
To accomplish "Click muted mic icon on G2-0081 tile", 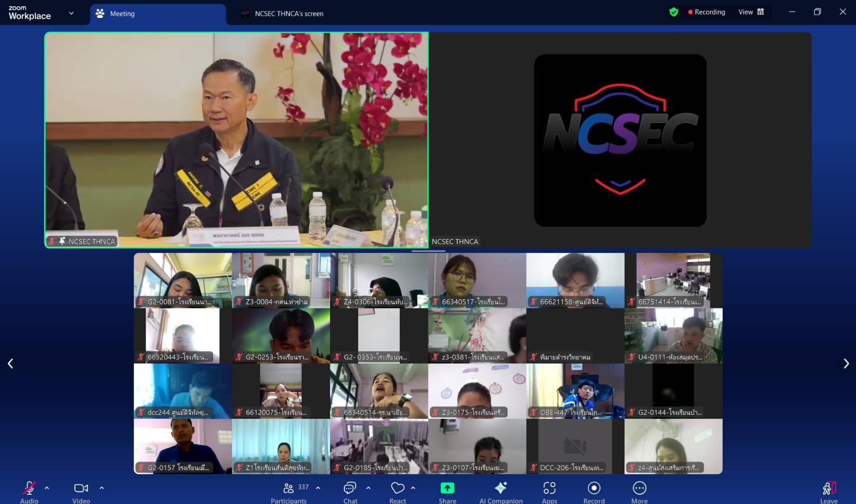I will coord(141,302).
